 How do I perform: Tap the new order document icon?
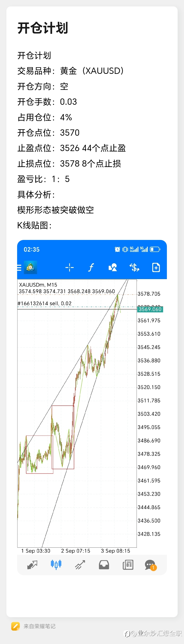156,267
